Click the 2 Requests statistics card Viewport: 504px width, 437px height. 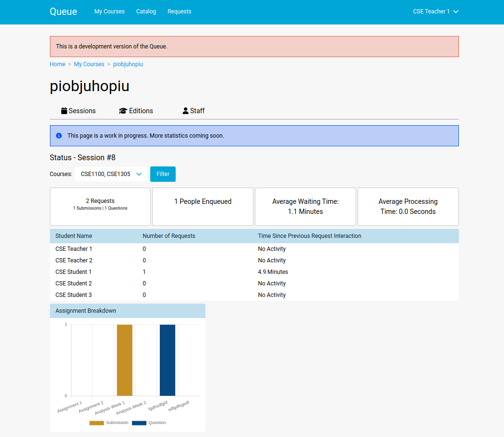[100, 207]
